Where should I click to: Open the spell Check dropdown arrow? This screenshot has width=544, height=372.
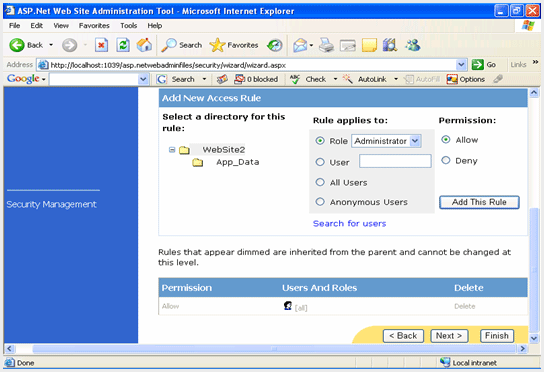(x=335, y=79)
